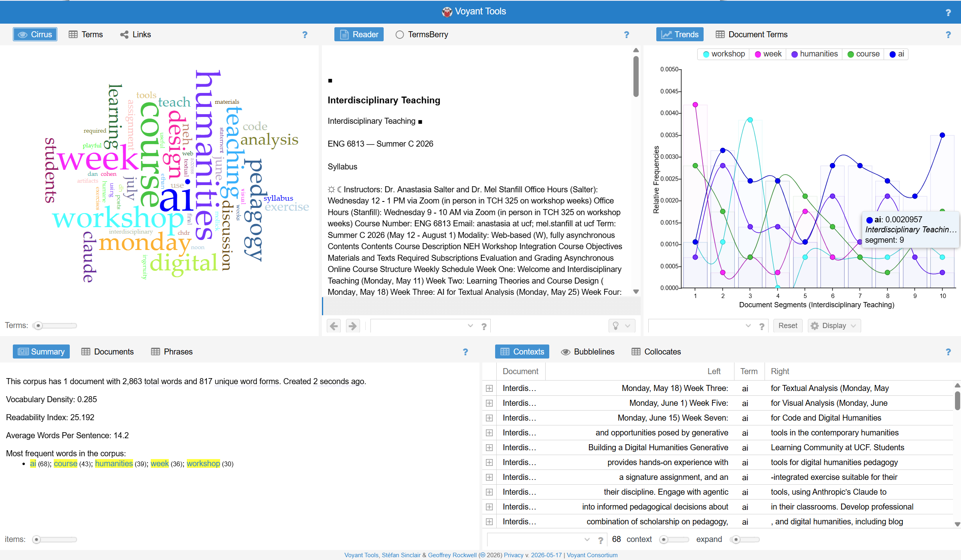Open the Collocates tab
Image resolution: width=961 pixels, height=560 pixels.
656,352
